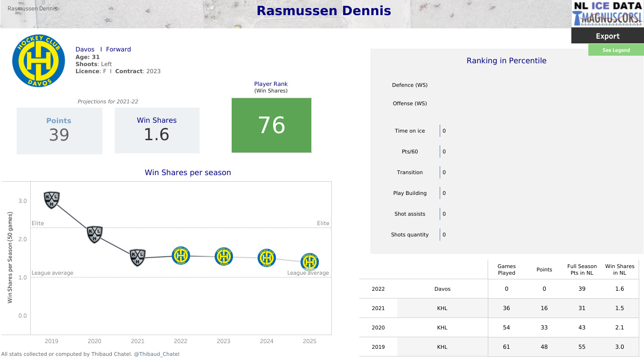Click the Davos logo marker for 2023
The image size is (644, 362).
click(x=224, y=256)
